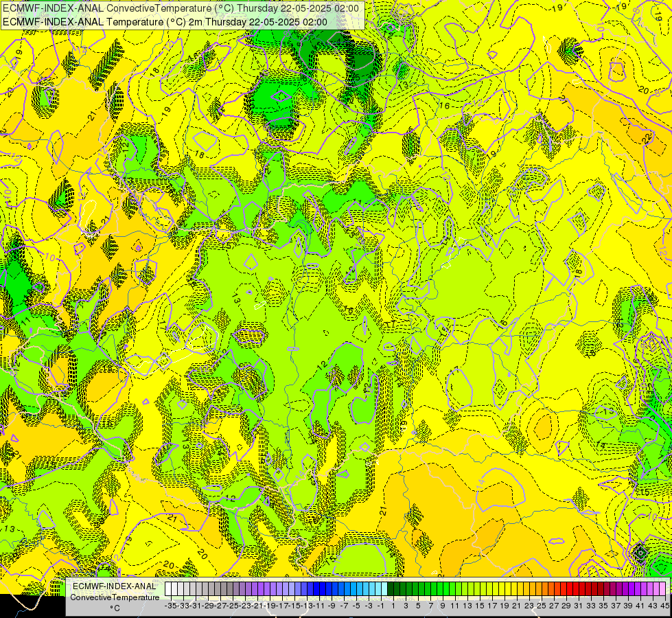Click the '17' value under the color scale

click(492, 606)
